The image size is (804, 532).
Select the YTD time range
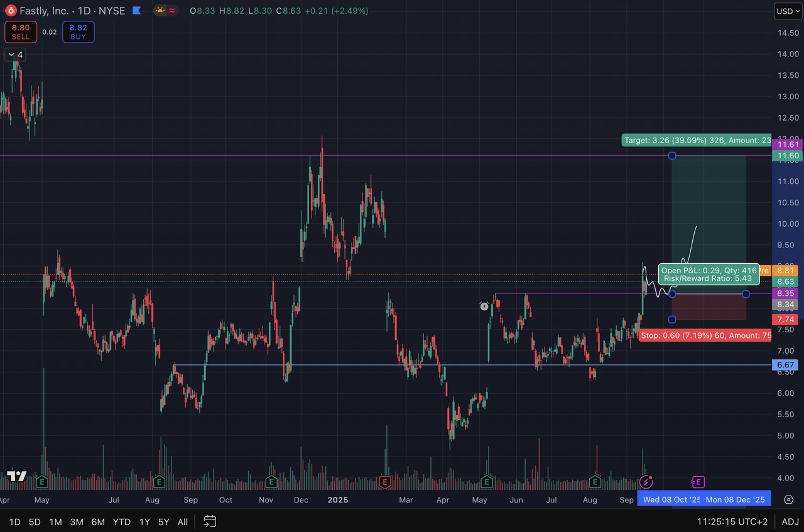[122, 521]
